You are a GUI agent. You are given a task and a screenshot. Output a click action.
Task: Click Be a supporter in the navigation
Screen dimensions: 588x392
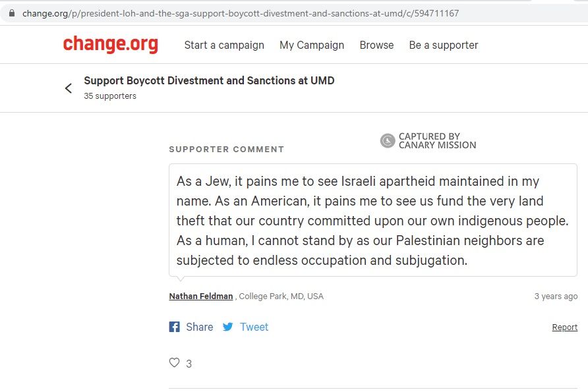pos(444,45)
